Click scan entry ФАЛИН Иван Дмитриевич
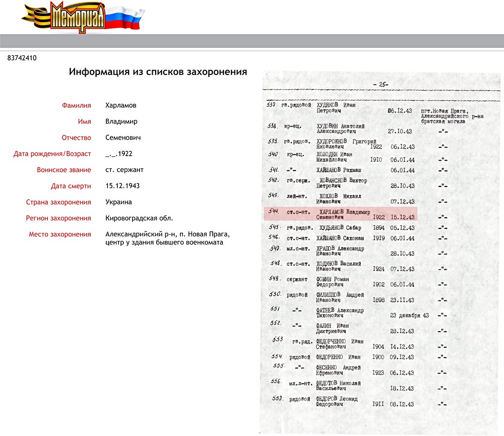Screen dimensions: 504x436 pos(332,328)
